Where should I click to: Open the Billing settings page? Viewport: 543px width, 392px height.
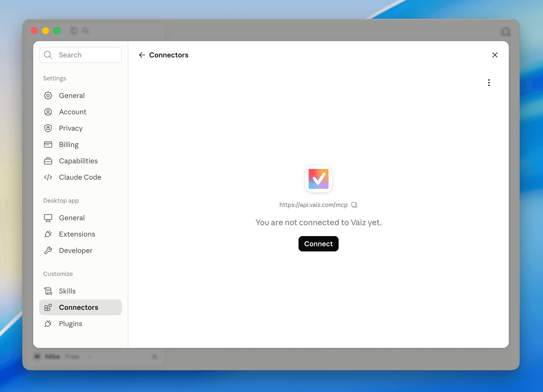(x=81, y=145)
